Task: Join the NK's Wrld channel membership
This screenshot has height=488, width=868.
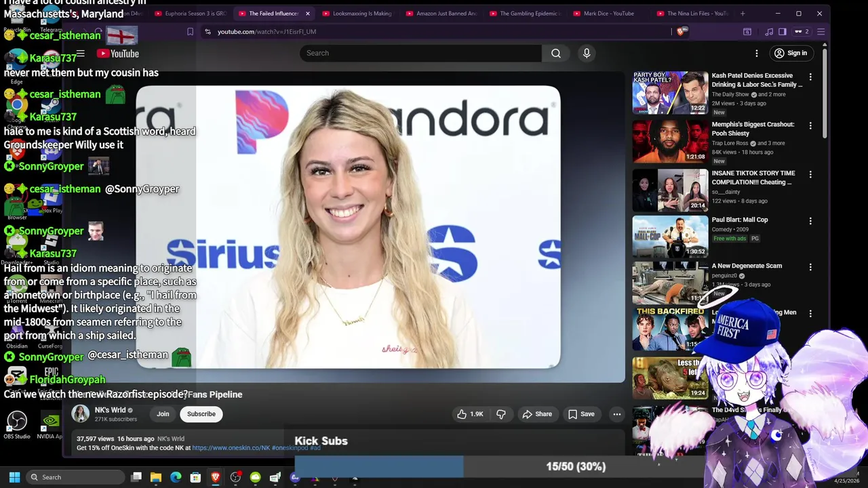Action: 163,414
